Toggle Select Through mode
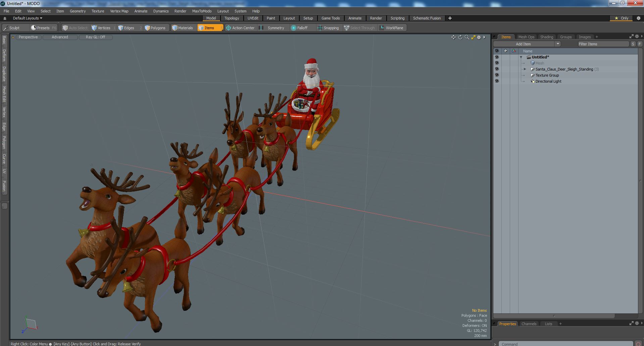 [x=359, y=28]
